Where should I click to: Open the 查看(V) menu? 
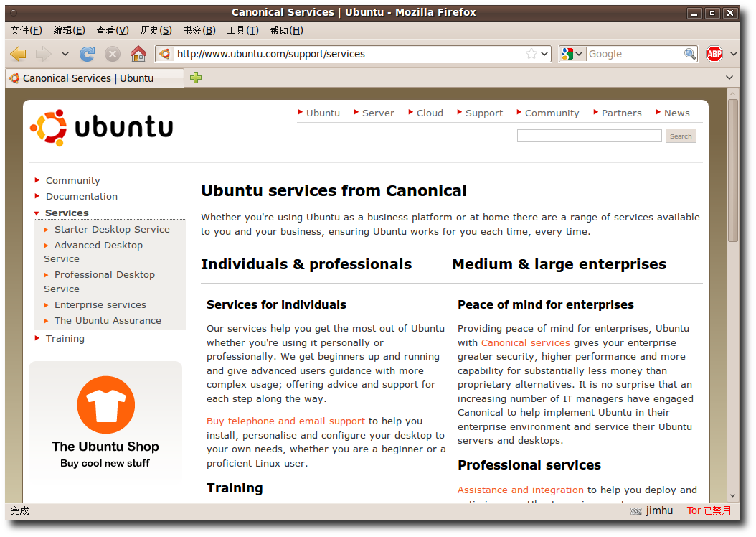(113, 30)
